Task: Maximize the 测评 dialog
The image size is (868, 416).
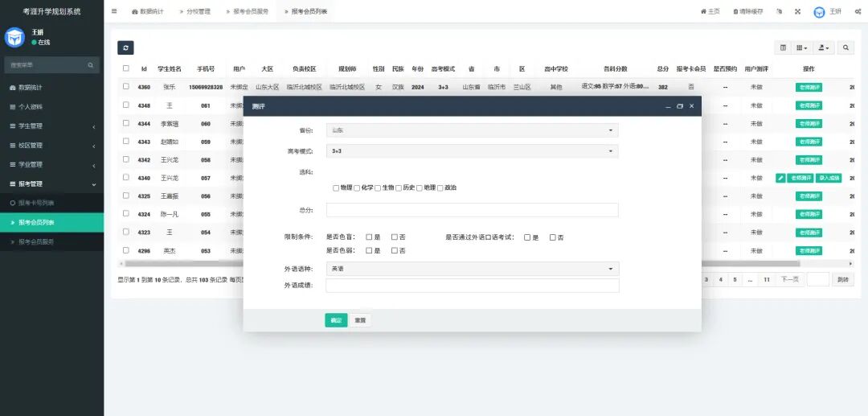Action: [x=680, y=106]
